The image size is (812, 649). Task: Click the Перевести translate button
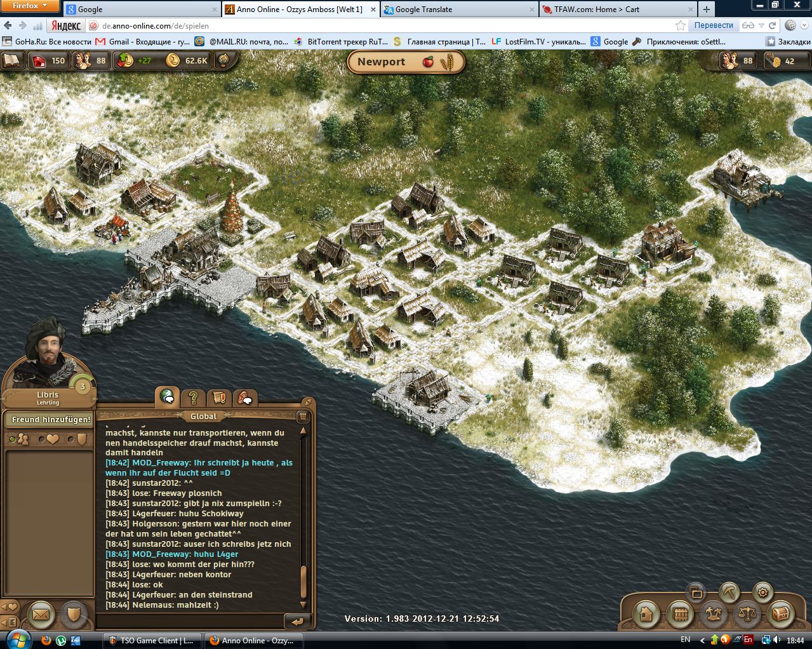[x=714, y=25]
